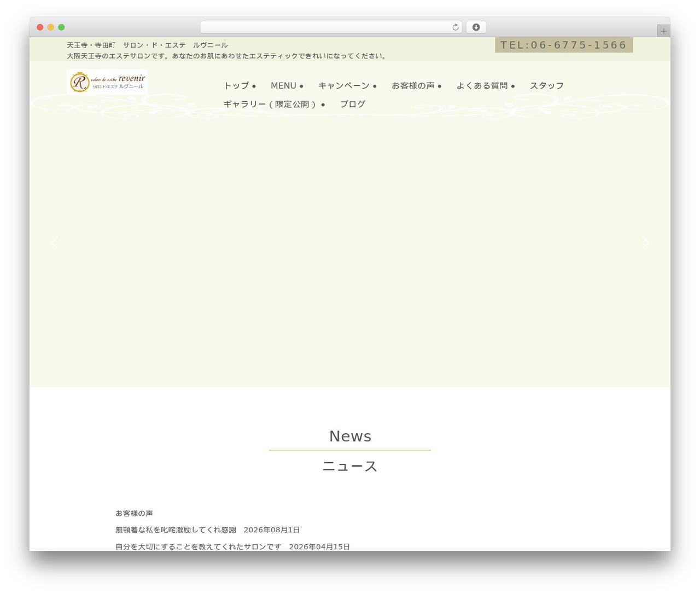Close the browser window with red button

40,27
